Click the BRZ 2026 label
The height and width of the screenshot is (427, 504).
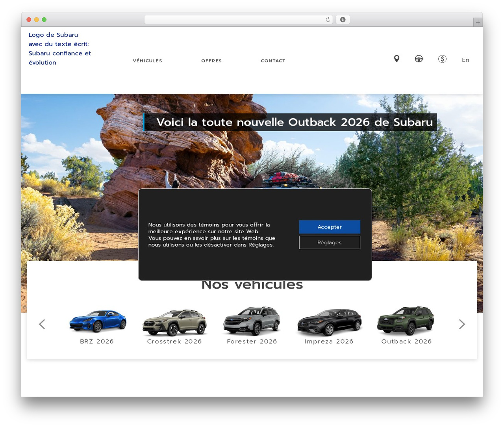97,342
